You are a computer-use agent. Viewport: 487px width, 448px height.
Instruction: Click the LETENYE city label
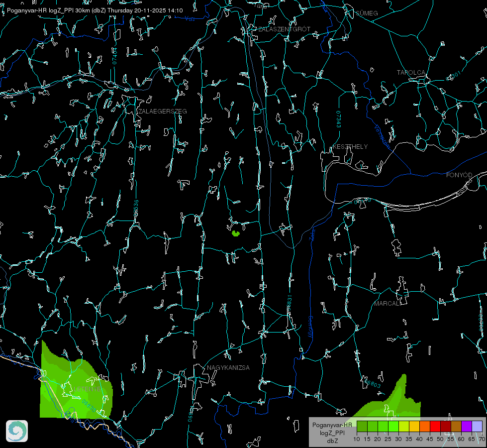pos(87,389)
